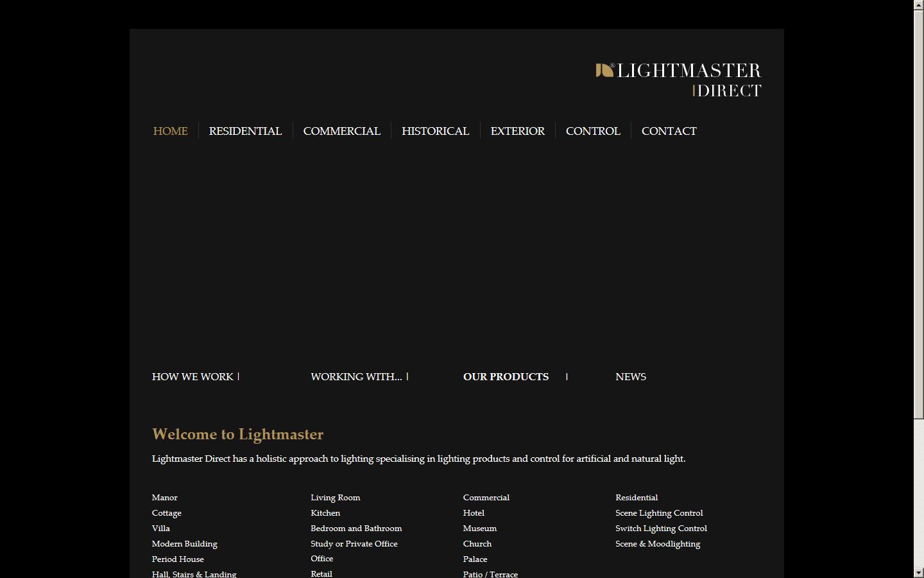Open the OUR PRODUCTS tab
Viewport: 924px width, 578px height.
506,377
